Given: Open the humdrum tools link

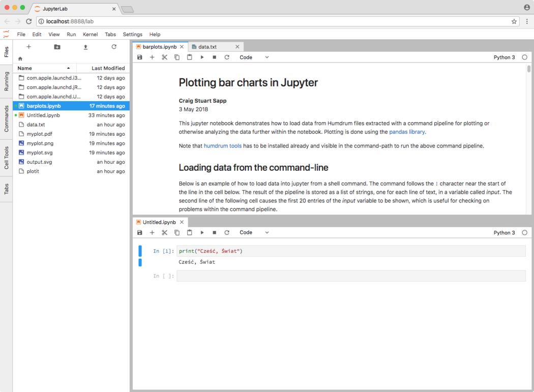Looking at the screenshot, I should pos(222,146).
